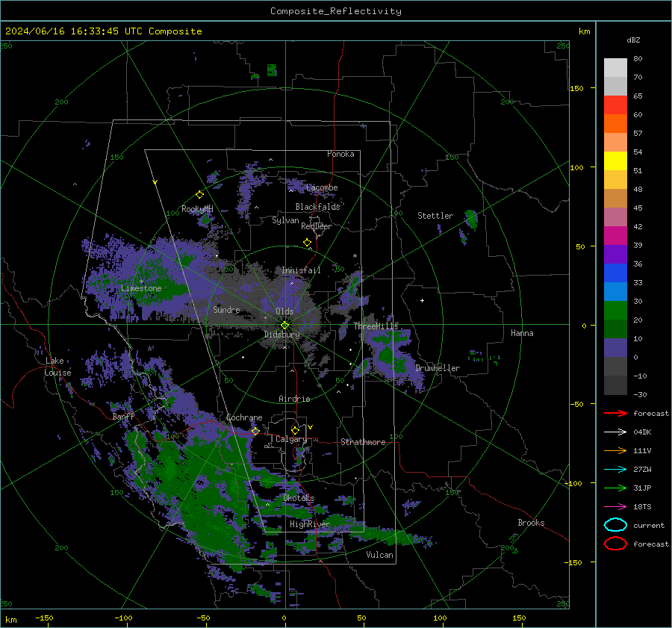672x628 pixels.
Task: Click the Sundre city label
Action: point(226,309)
